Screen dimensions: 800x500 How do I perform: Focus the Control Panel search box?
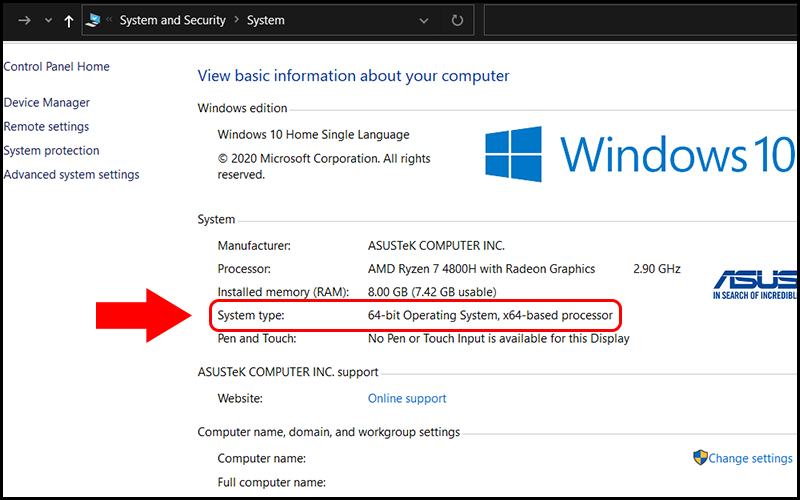pos(640,20)
